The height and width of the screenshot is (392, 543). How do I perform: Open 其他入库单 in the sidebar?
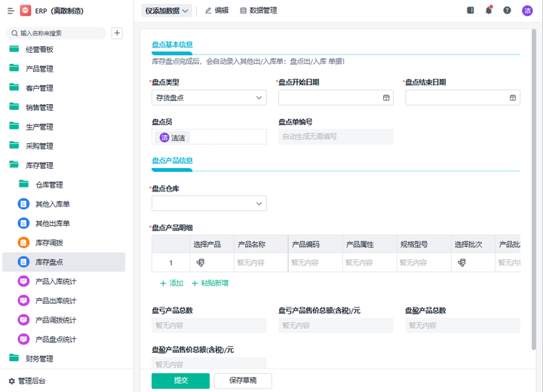pos(52,204)
